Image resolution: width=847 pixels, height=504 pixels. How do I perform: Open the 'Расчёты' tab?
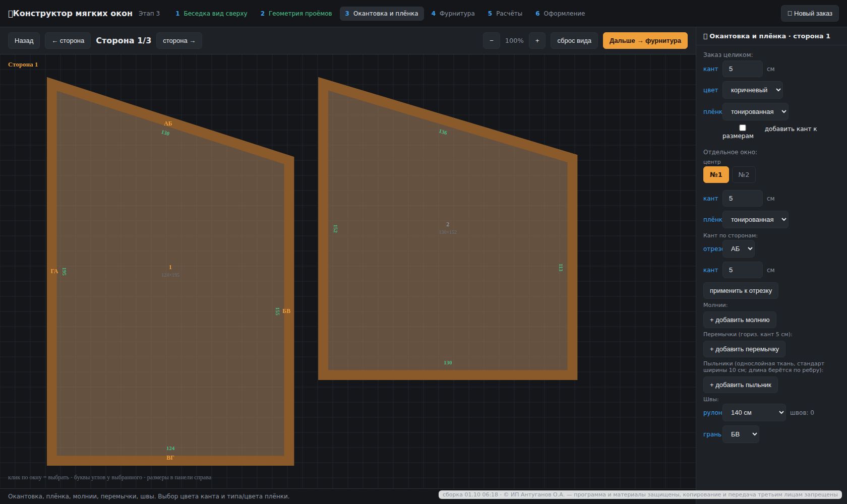coord(505,14)
